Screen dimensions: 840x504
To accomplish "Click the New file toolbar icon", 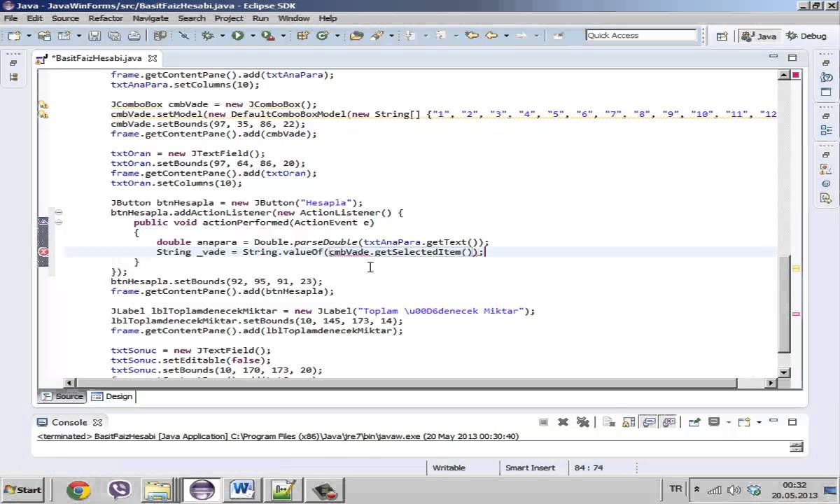I will (x=14, y=36).
